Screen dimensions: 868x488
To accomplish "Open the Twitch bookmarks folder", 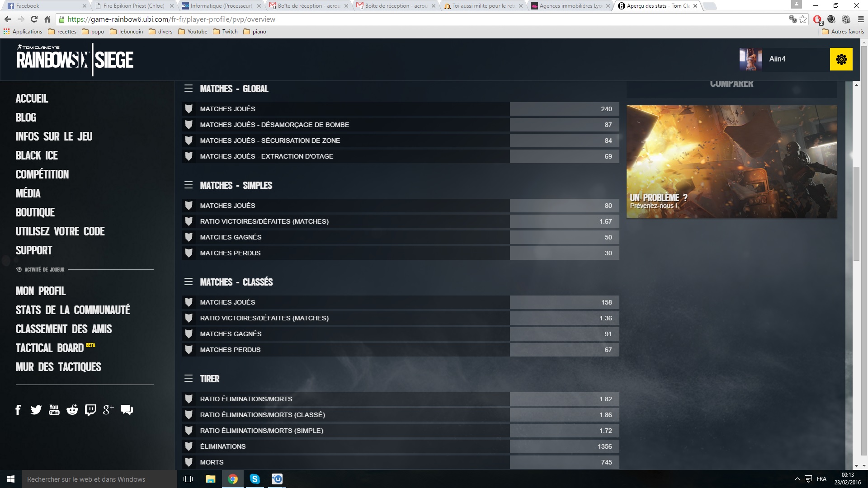I will [x=225, y=32].
